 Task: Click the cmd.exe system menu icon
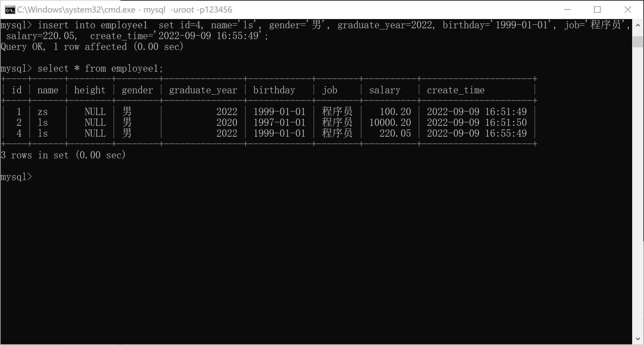10,10
